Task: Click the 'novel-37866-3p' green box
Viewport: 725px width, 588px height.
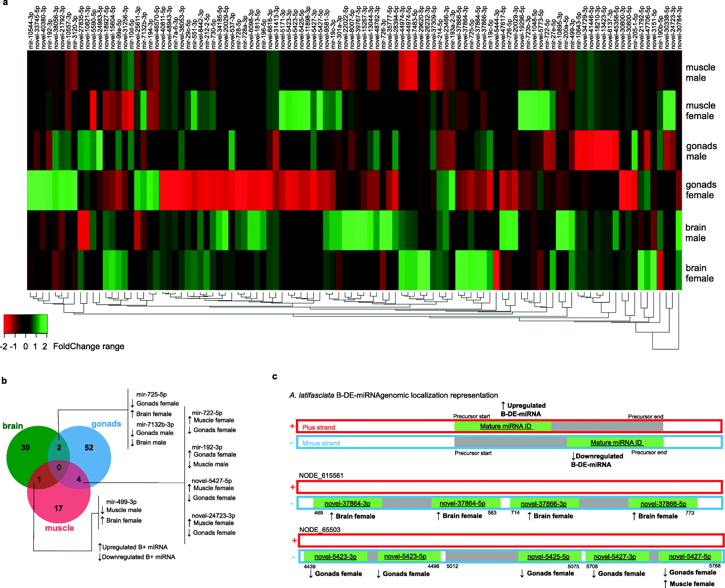Action: tap(544, 504)
